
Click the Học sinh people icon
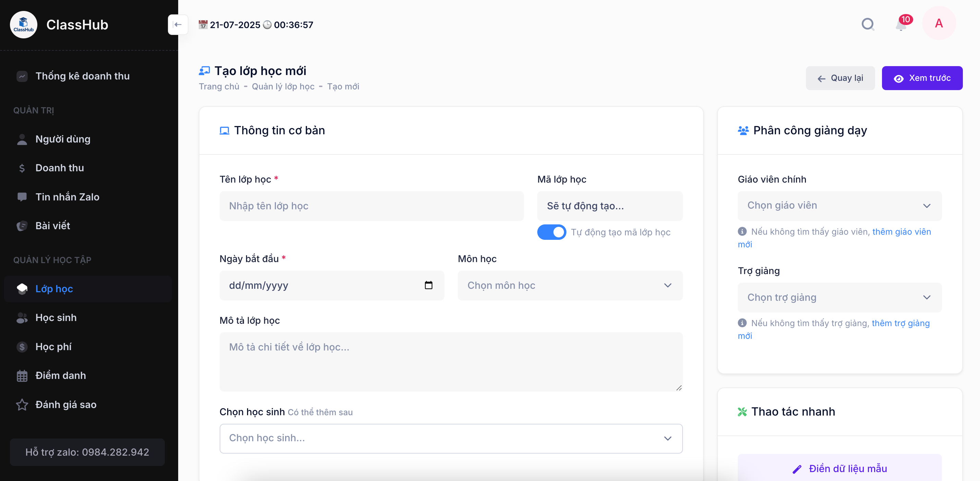click(x=22, y=318)
